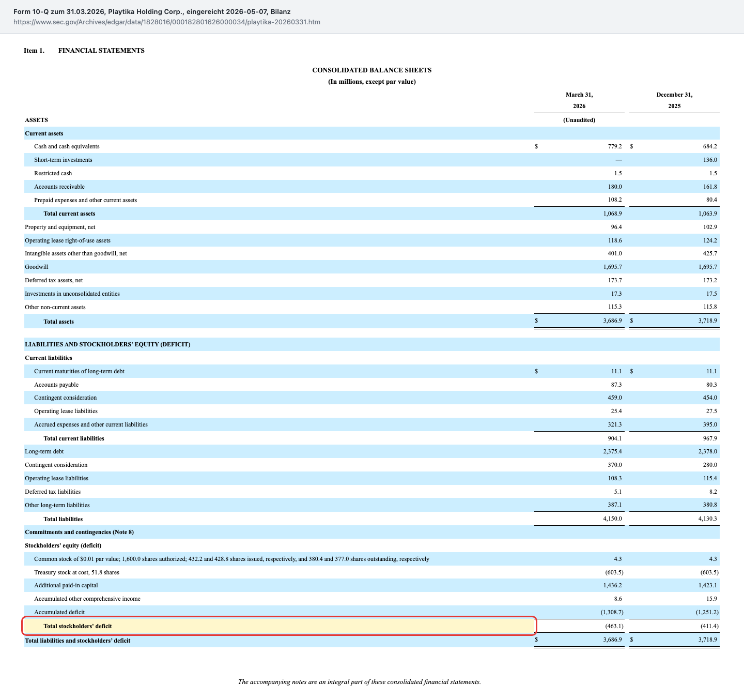Viewport: 744px width, 700px height.
Task: Click the 'FINANCIAL STATEMENTS' heading
Action: [x=101, y=50]
